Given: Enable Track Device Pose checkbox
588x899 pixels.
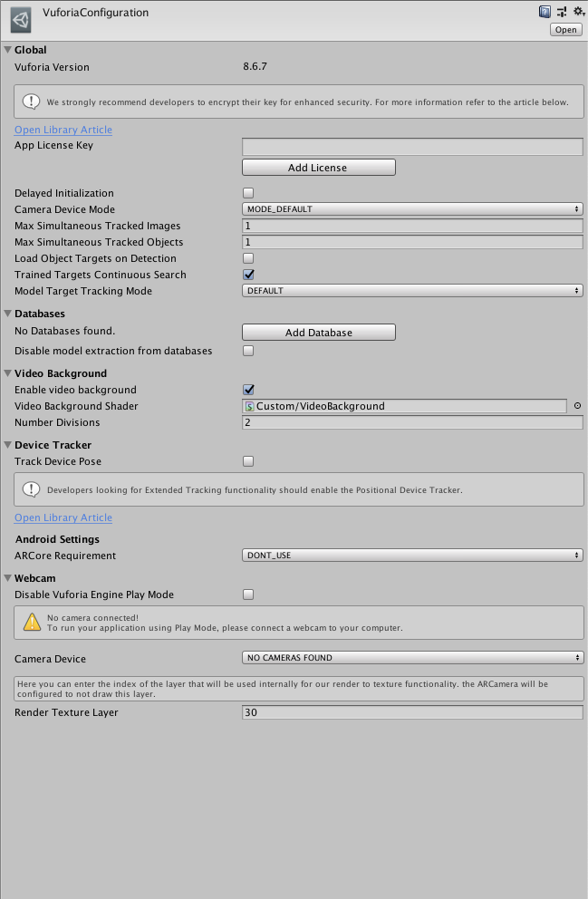Looking at the screenshot, I should click(x=248, y=461).
